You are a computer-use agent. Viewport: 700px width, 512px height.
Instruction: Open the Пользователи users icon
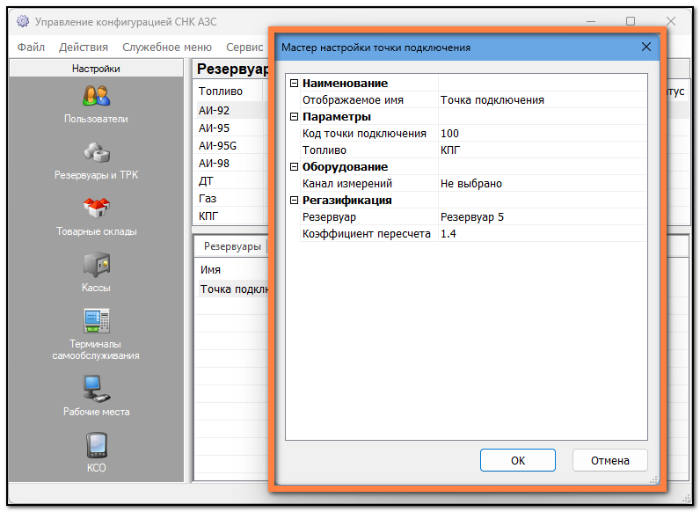pos(96,96)
